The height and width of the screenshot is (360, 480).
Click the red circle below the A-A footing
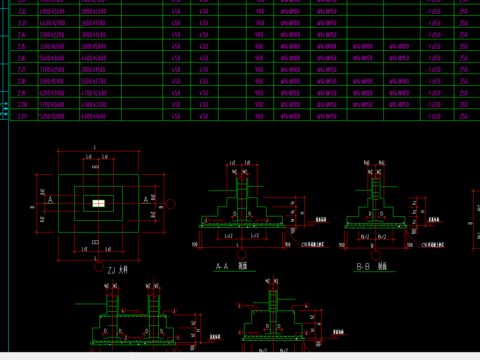click(242, 255)
